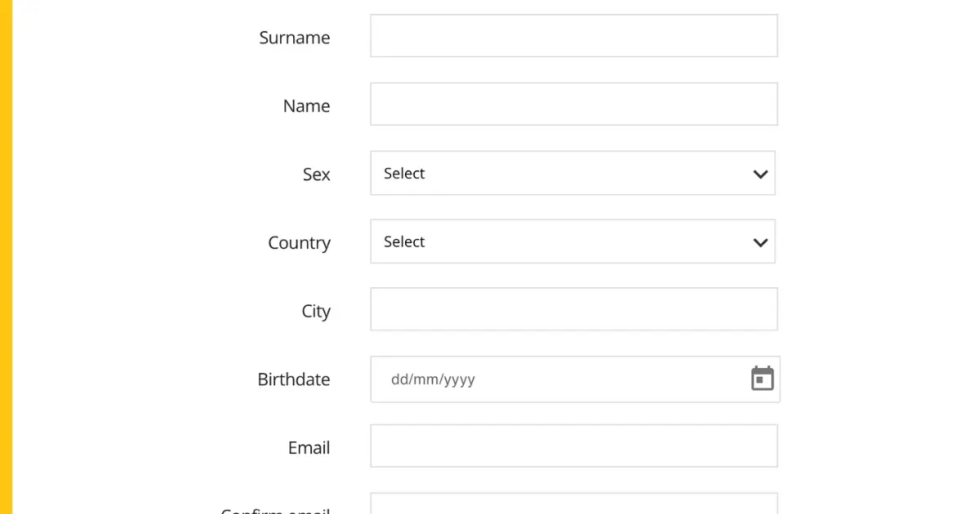Click the chevron arrow on Country dropdown
The image size is (980, 514).
(760, 242)
